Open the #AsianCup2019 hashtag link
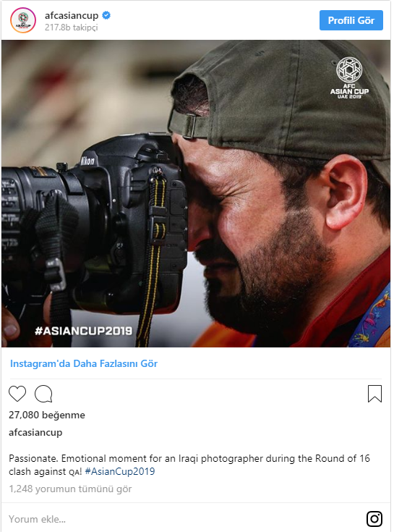The height and width of the screenshot is (532, 394). 120,471
